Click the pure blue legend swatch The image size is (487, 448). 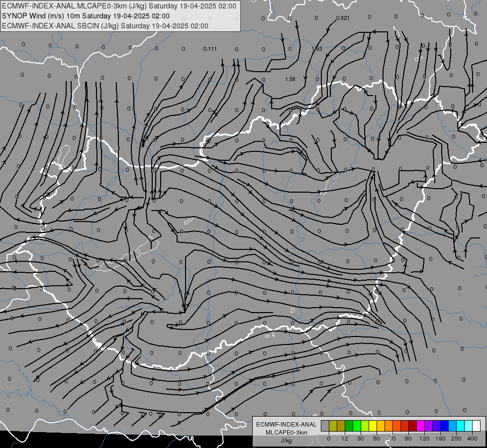click(445, 426)
